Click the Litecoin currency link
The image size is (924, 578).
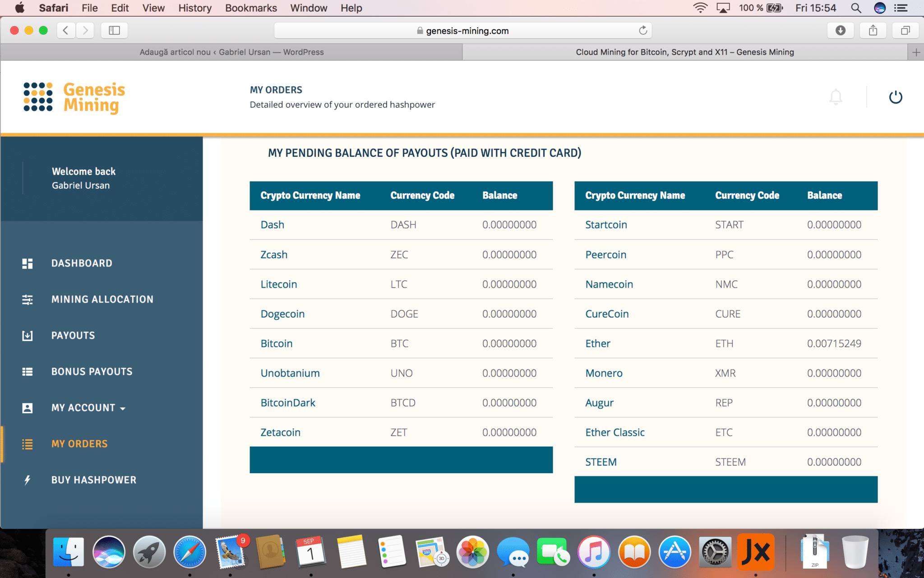point(279,284)
